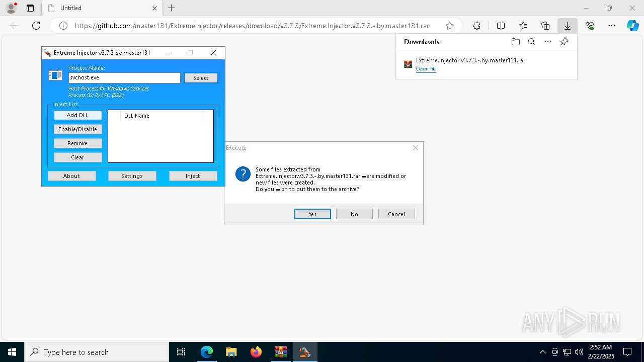The image size is (644, 362).
Task: Open Browser essentials heart icon
Action: click(590, 26)
